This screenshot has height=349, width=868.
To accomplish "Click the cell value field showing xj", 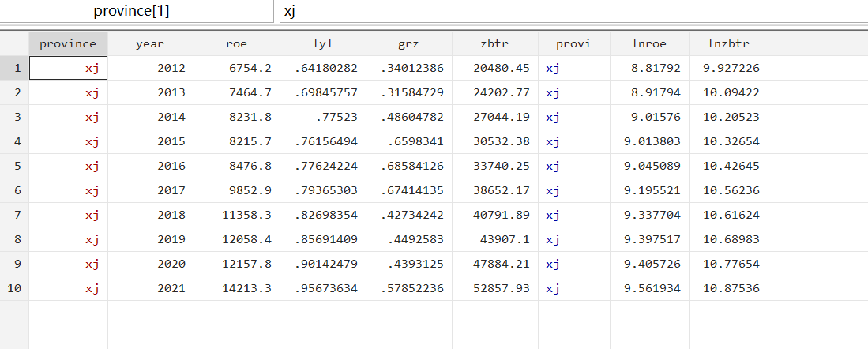I will (x=573, y=11).
